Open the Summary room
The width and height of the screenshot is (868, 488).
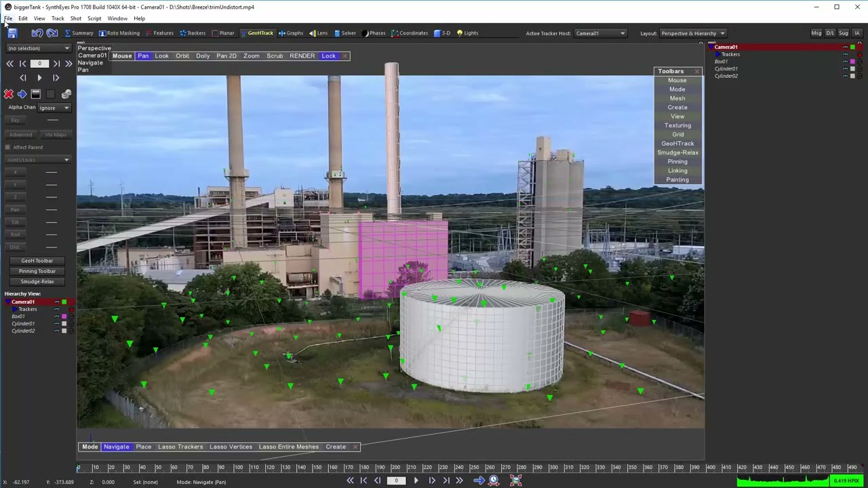click(x=79, y=33)
